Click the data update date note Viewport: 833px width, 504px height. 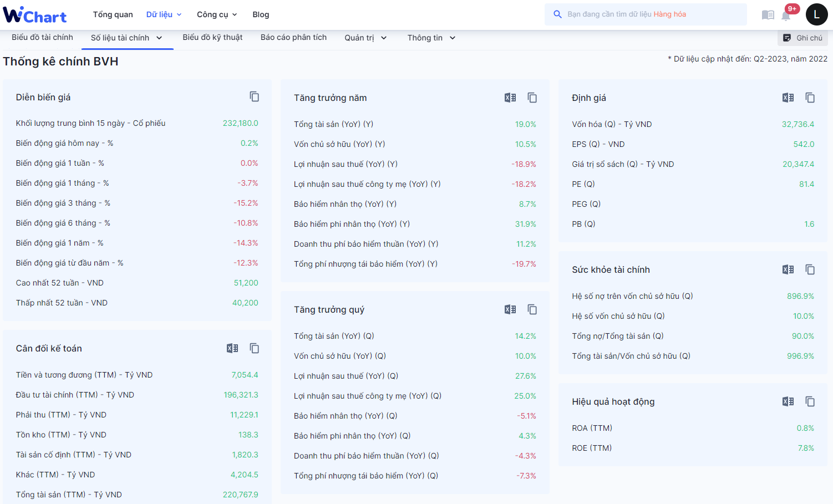coord(748,59)
